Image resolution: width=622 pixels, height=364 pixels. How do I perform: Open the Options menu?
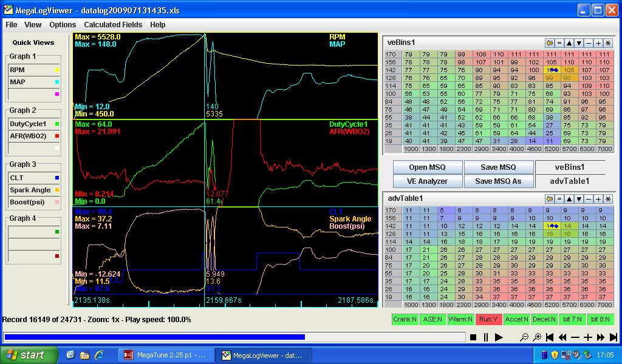63,25
